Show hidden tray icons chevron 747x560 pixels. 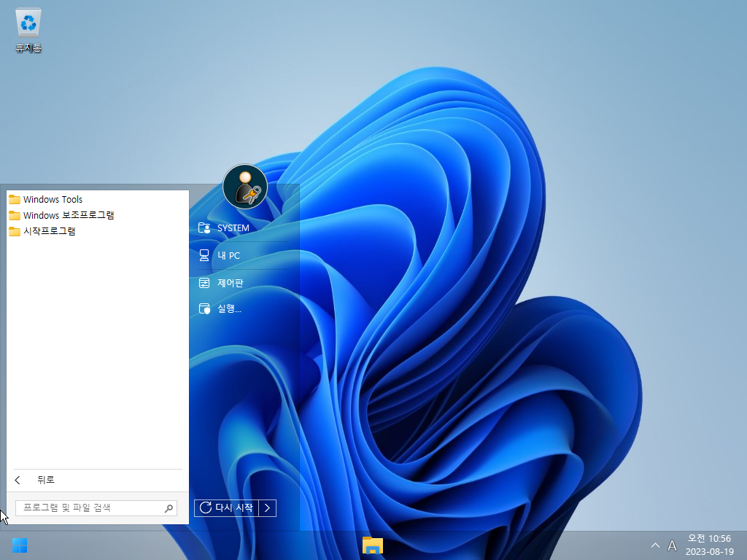pos(656,545)
